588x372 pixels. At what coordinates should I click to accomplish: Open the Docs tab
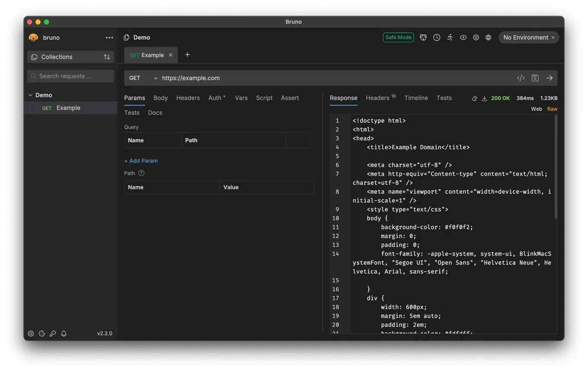[x=155, y=112]
